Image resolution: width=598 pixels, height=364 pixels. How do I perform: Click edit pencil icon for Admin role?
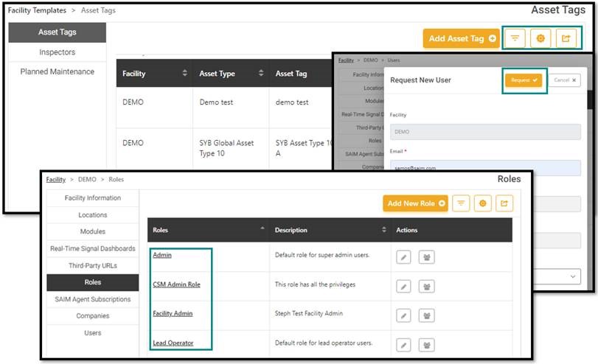403,256
